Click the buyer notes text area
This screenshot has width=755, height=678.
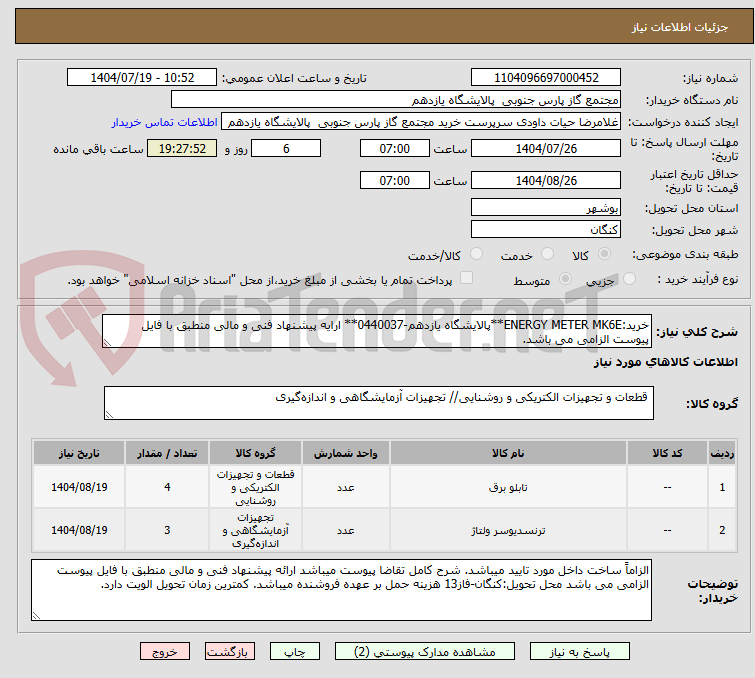pyautogui.click(x=341, y=590)
